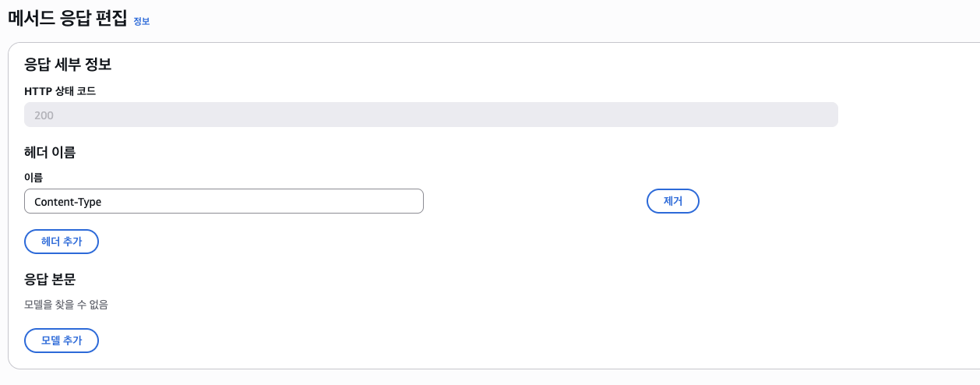The image size is (980, 385).
Task: Click the 헤더 이름 section heading
Action: pos(50,152)
